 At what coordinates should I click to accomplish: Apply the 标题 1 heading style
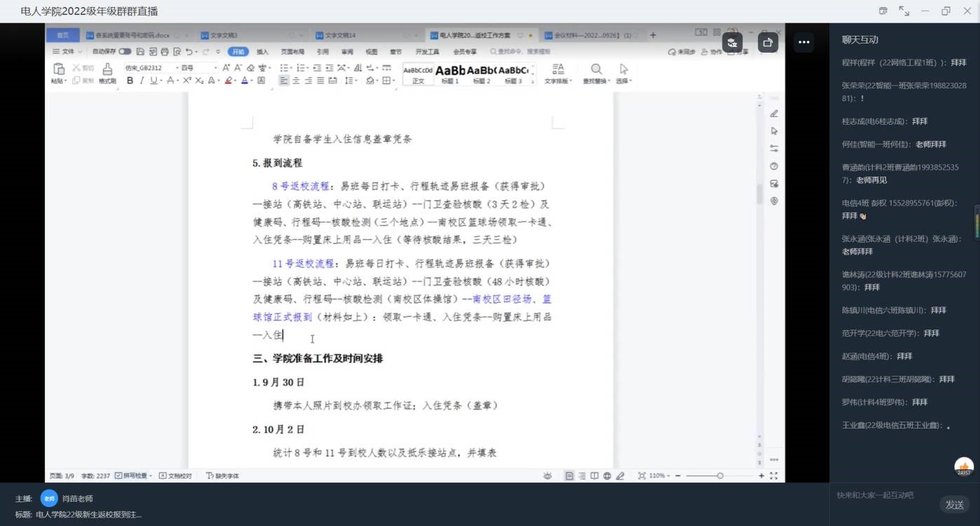tap(451, 74)
